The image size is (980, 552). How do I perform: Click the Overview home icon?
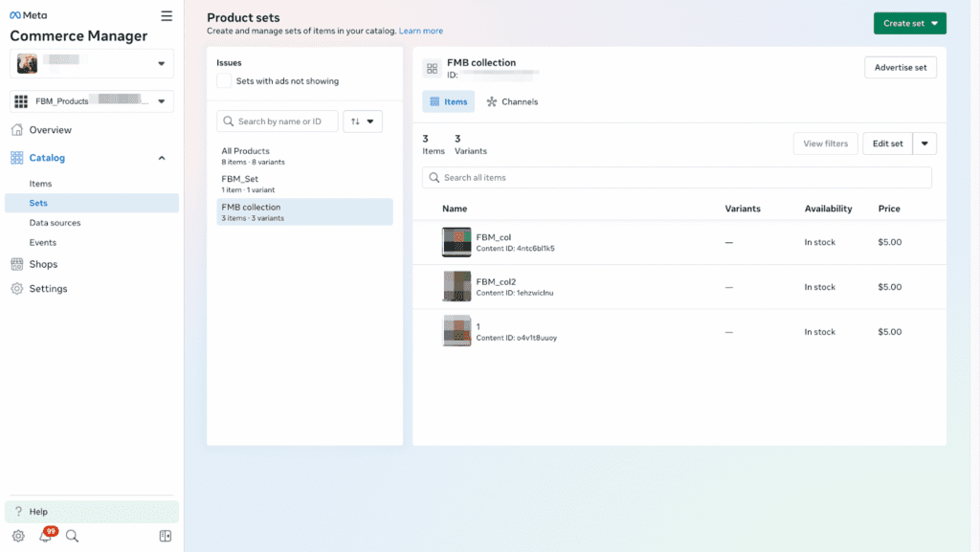pos(17,130)
